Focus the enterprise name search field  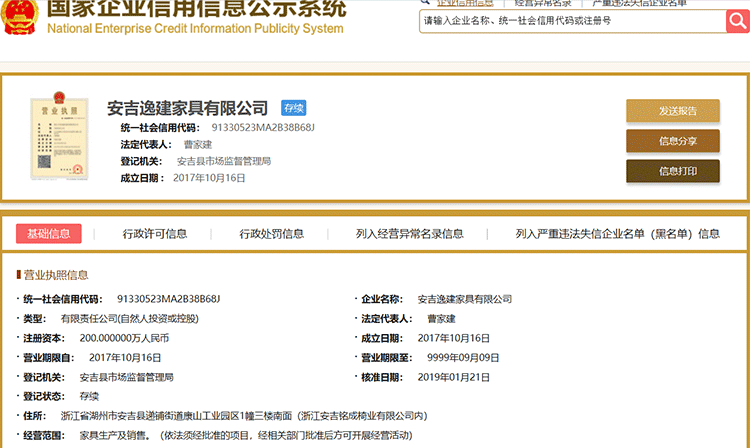click(573, 21)
